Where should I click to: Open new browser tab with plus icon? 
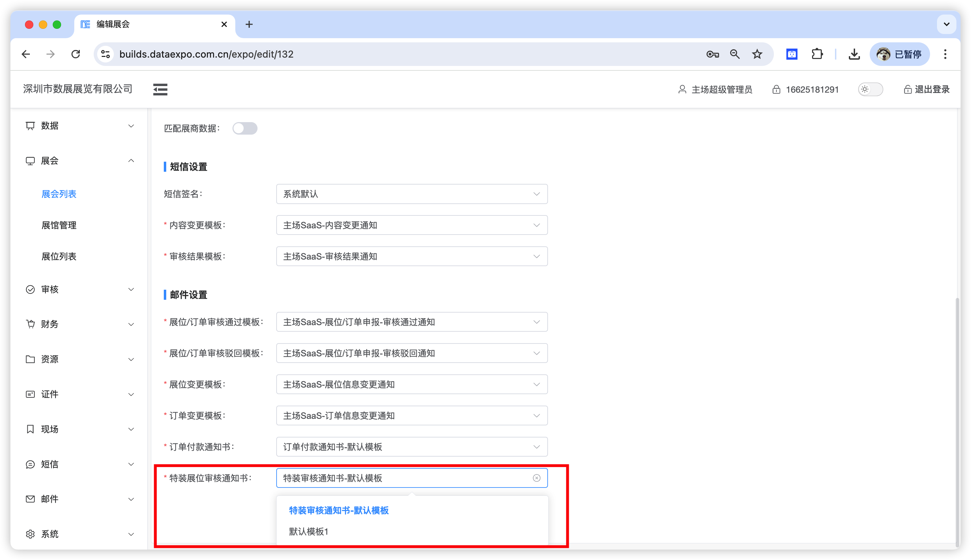249,24
